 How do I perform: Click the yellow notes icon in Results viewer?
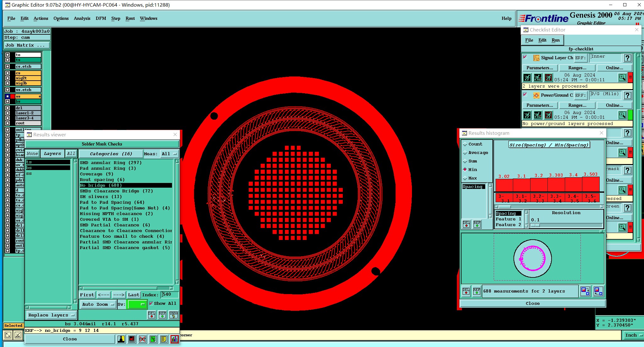pyautogui.click(x=164, y=339)
